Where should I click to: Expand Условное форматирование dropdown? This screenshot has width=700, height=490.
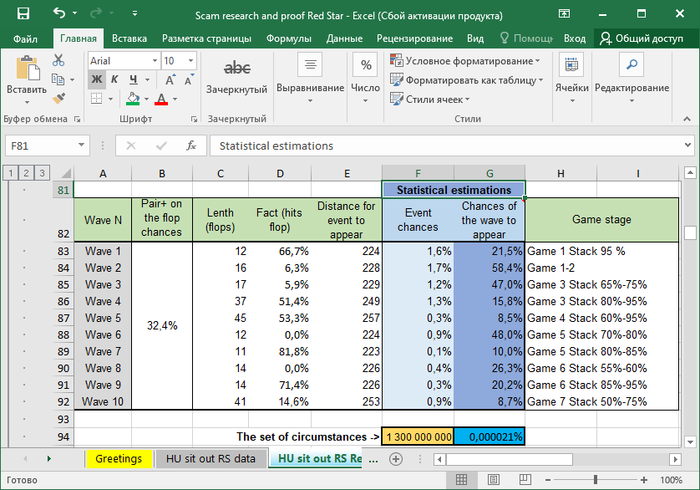pyautogui.click(x=471, y=61)
